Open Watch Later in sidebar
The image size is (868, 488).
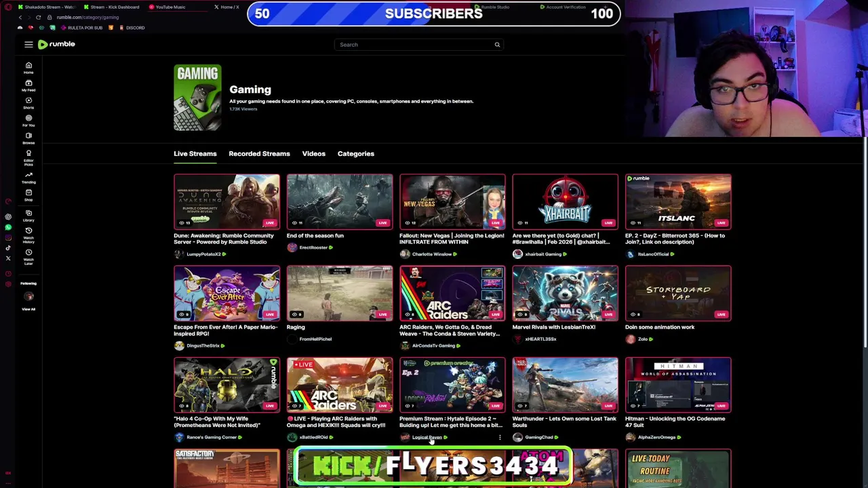pyautogui.click(x=28, y=256)
